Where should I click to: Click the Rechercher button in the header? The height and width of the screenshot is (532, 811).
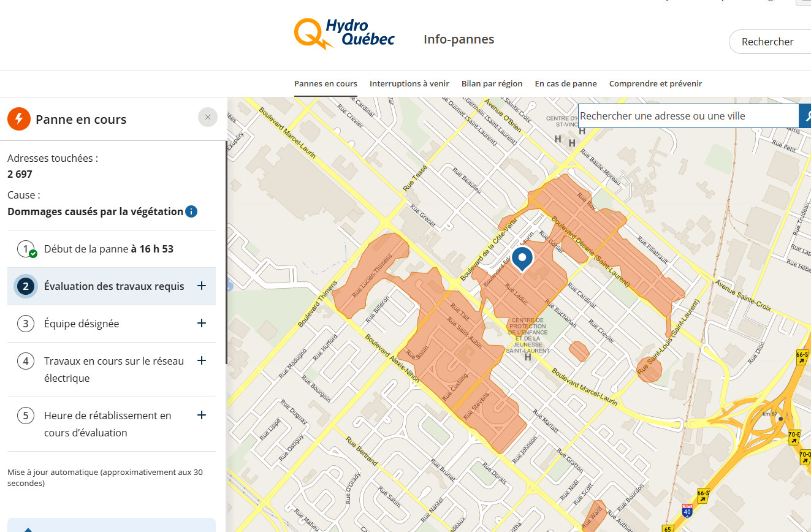pyautogui.click(x=767, y=42)
